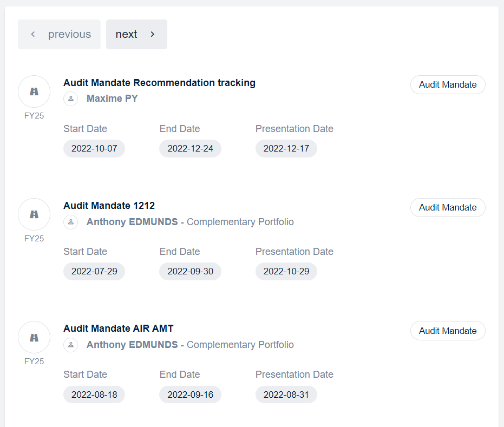This screenshot has width=504, height=427.
Task: Select Maxime PY owner name
Action: [x=112, y=98]
